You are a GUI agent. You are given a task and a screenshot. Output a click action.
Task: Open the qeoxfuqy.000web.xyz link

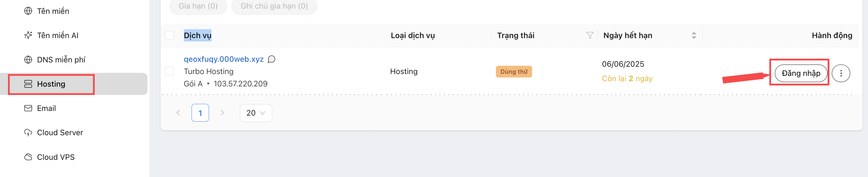click(224, 59)
